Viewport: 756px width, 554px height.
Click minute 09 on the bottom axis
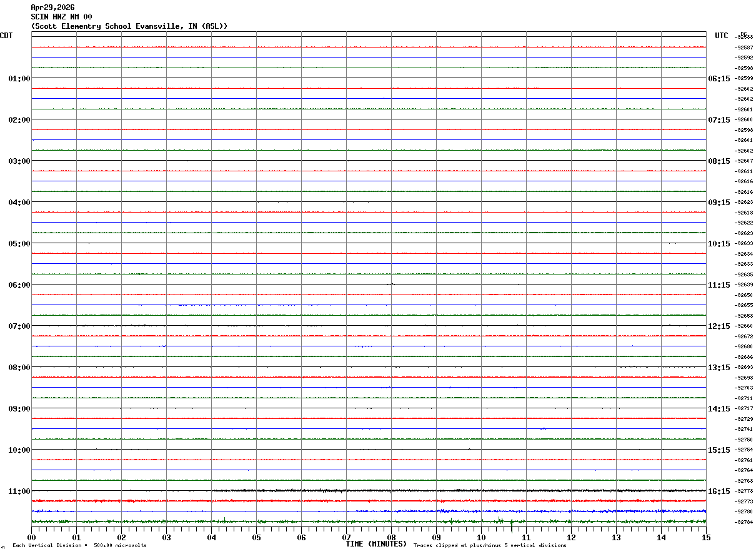pyautogui.click(x=436, y=536)
